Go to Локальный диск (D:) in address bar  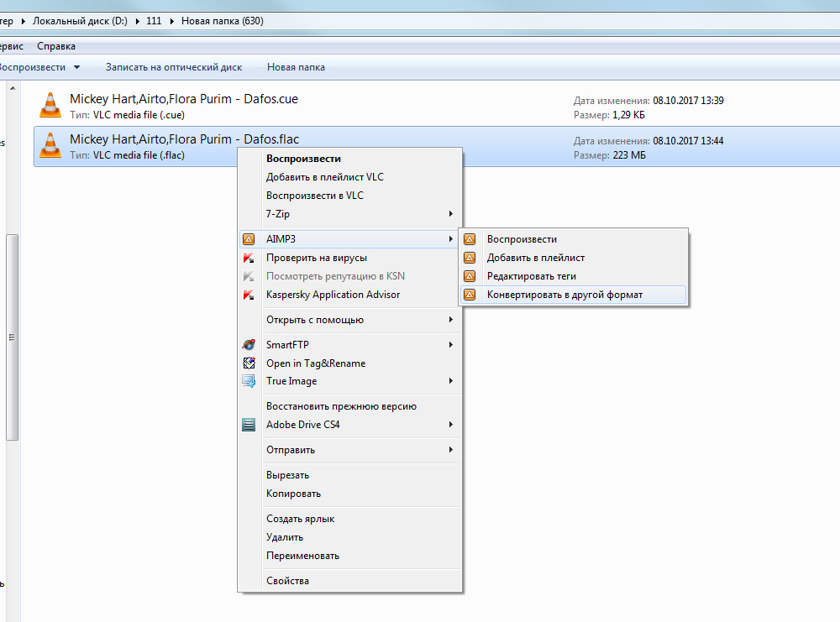81,22
